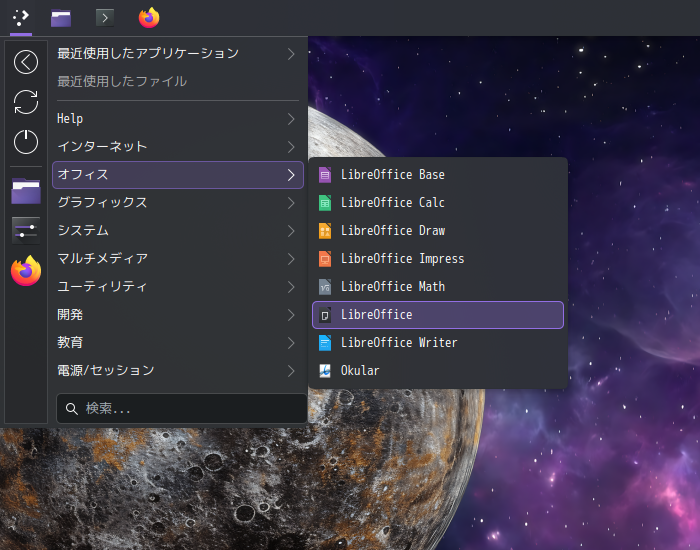
Task: Launch the terminal from the top panel
Action: point(105,18)
